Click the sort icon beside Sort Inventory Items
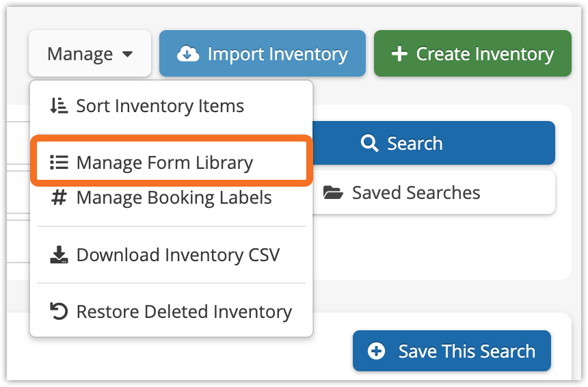The height and width of the screenshot is (387, 588). pos(59,105)
